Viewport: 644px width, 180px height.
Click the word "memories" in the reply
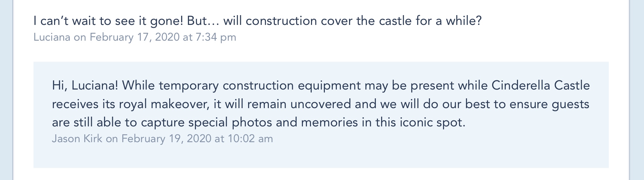(x=329, y=122)
